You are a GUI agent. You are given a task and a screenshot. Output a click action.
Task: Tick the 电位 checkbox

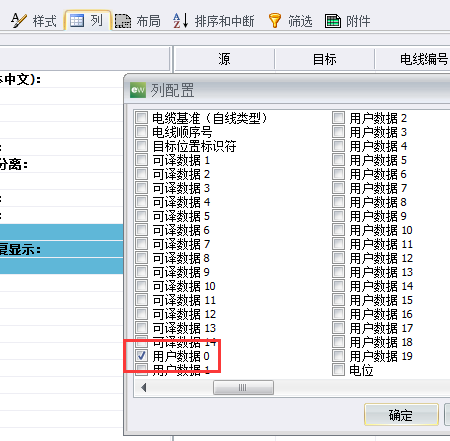(338, 370)
